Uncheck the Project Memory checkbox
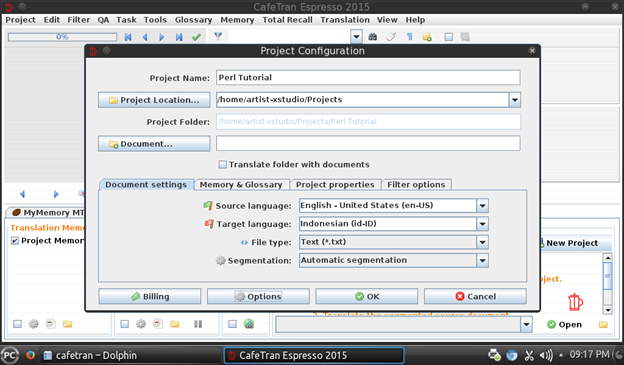This screenshot has height=365, width=624. click(x=15, y=240)
